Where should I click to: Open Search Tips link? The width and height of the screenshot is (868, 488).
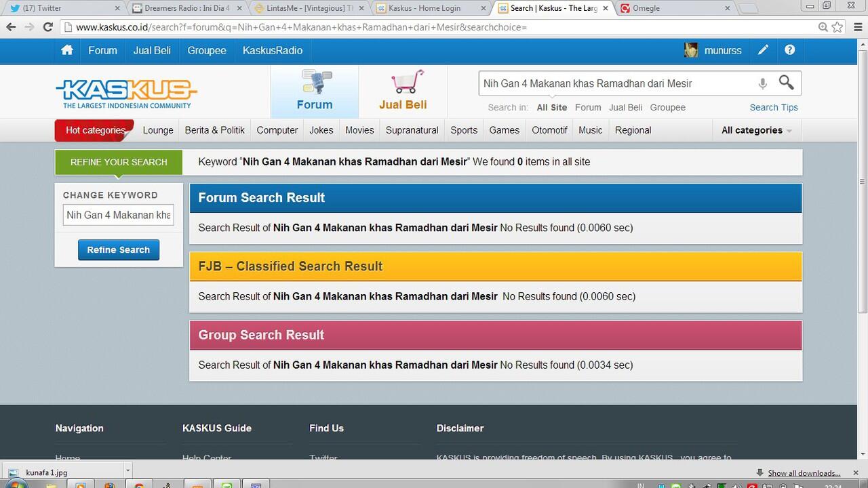pos(774,107)
